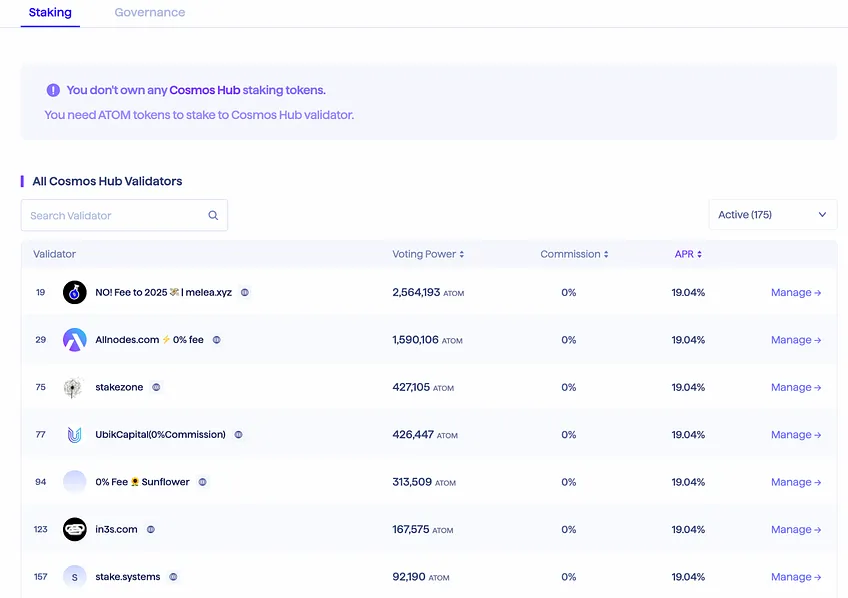Sort validators by Commission
Screen dimensions: 848x598
(x=574, y=254)
